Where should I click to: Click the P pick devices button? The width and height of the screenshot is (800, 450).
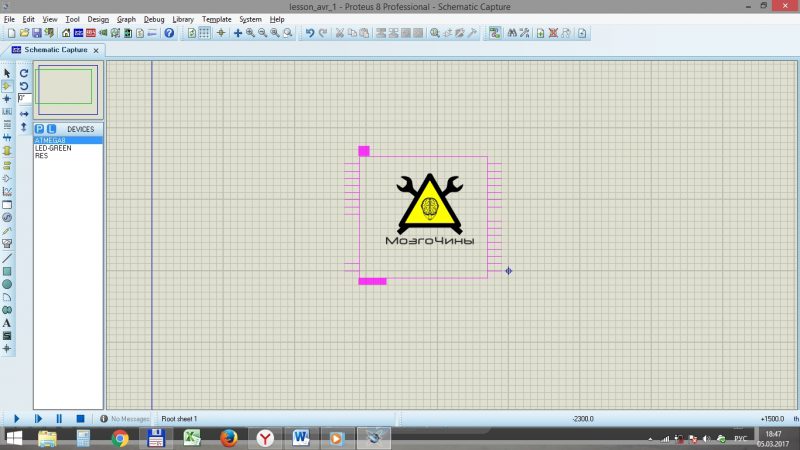pos(39,129)
